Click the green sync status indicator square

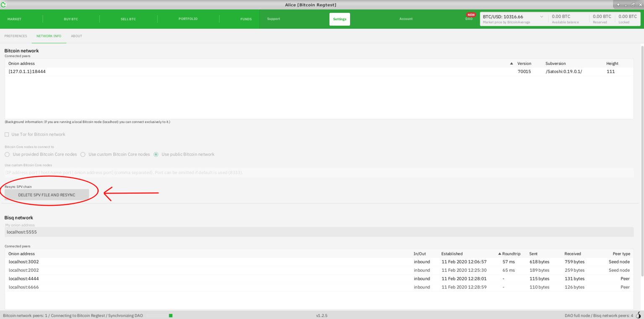[171, 316]
